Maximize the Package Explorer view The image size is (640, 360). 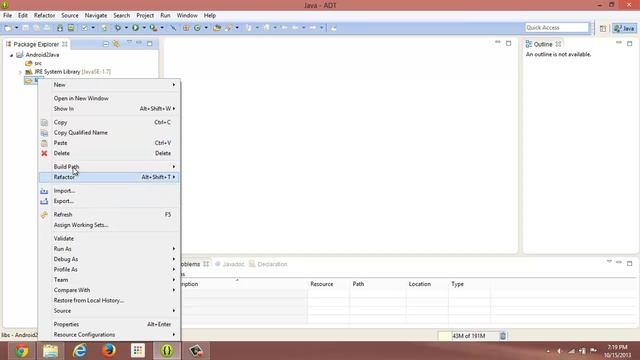point(150,43)
